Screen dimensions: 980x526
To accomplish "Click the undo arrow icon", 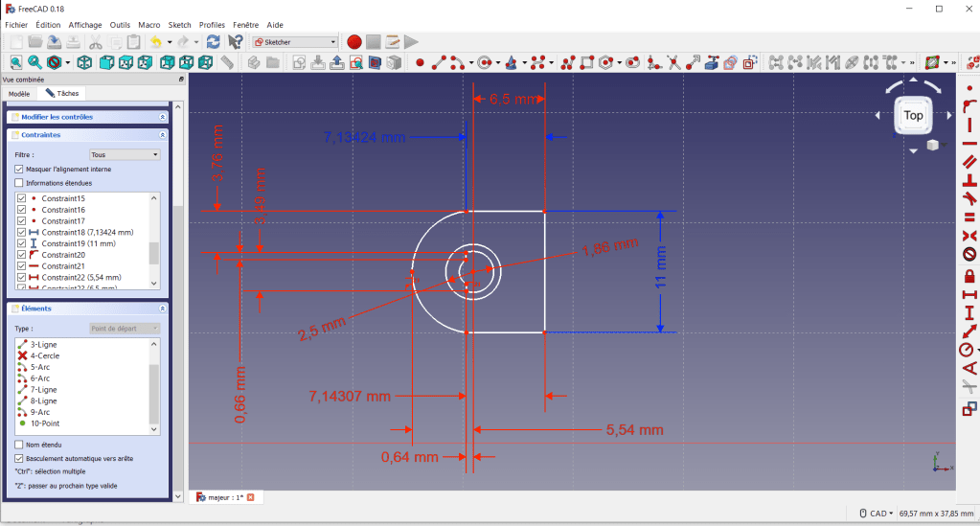I will point(156,42).
